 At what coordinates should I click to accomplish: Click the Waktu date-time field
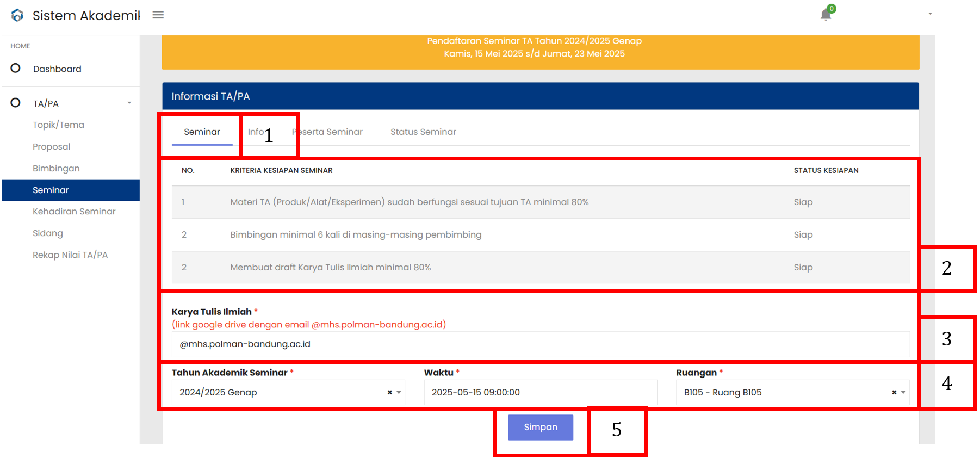[541, 392]
